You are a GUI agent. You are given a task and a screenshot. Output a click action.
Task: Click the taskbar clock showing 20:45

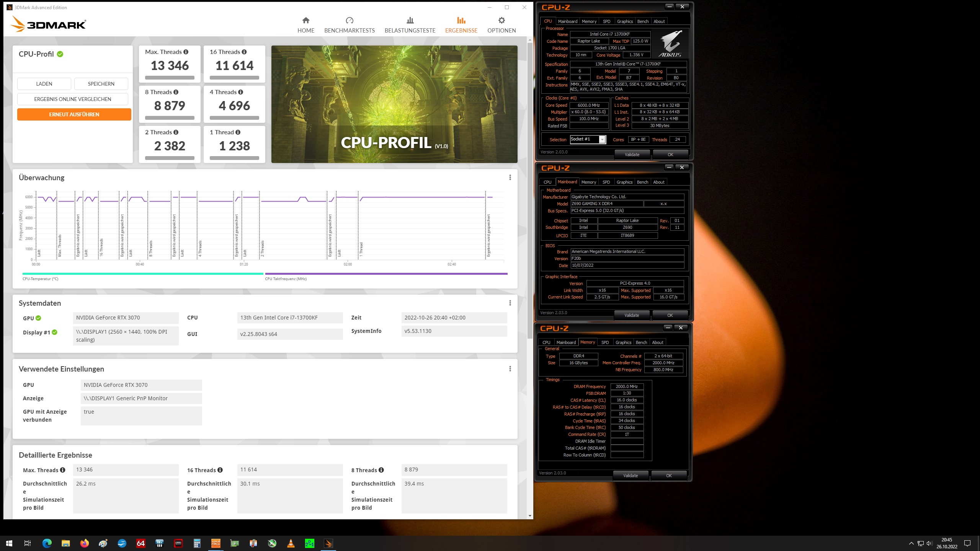947,543
